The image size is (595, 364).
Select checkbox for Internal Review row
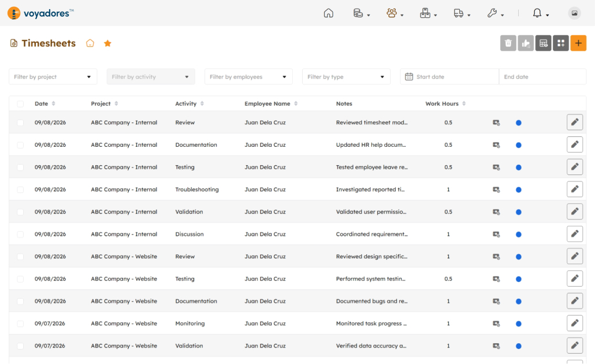tap(20, 122)
